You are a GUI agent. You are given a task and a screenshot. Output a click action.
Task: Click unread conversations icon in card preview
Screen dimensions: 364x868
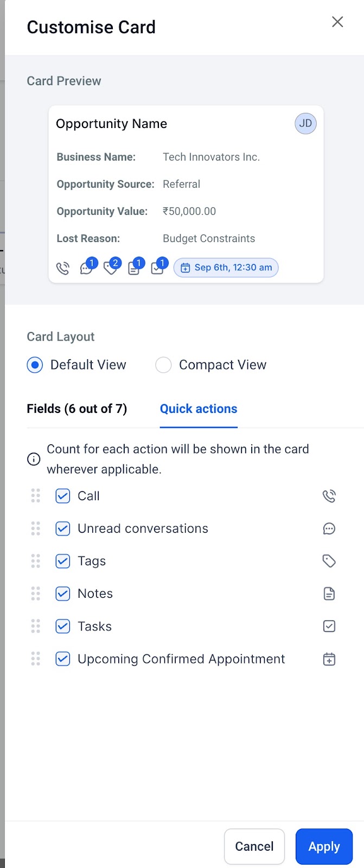86,268
